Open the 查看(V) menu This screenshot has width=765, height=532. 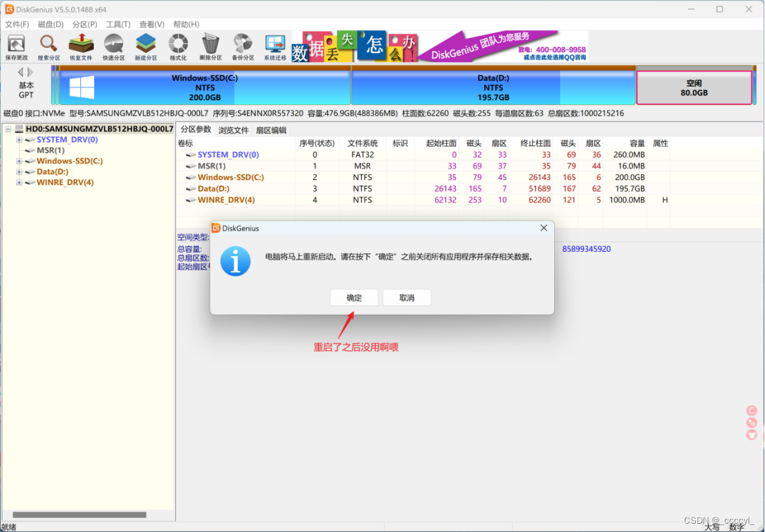click(x=151, y=24)
